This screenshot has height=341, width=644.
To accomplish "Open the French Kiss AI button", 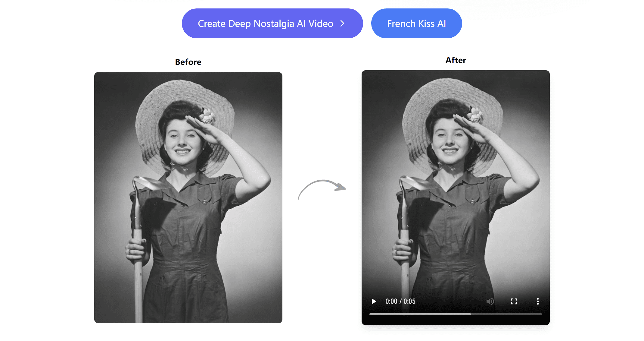I will pos(416,24).
